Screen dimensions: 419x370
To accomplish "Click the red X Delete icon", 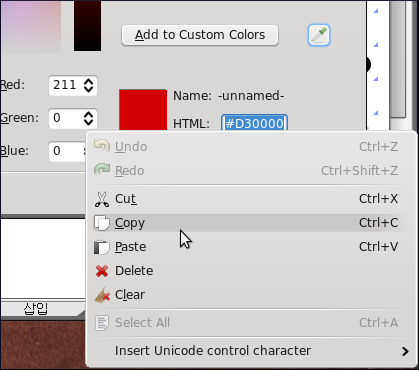I will (x=102, y=271).
